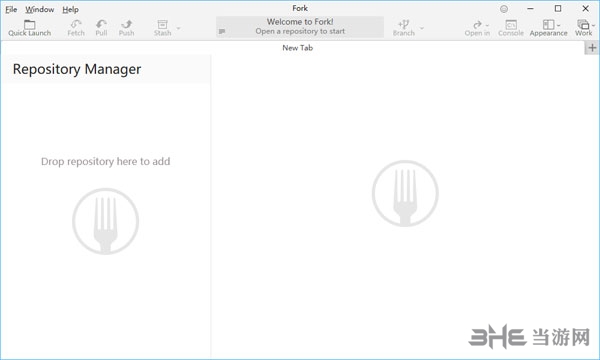The image size is (600, 360).
Task: Click the Repository Manager heading
Action: (x=77, y=69)
